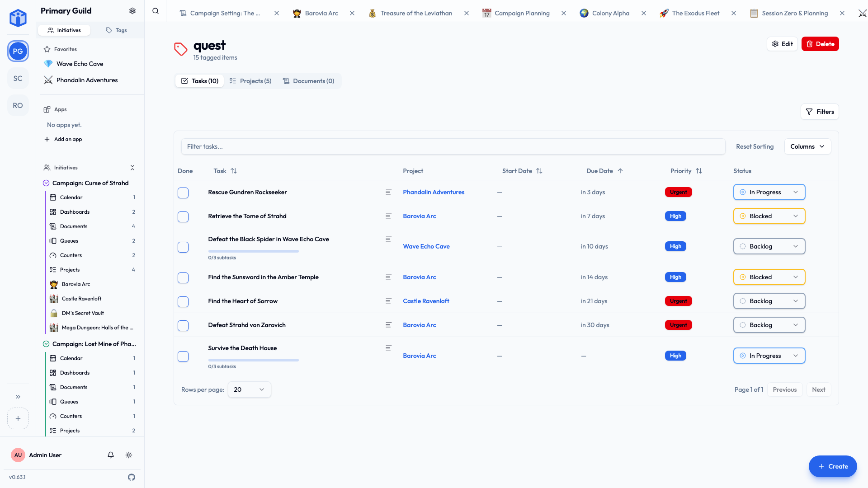
Task: Click the Edit tag button
Action: pyautogui.click(x=782, y=44)
